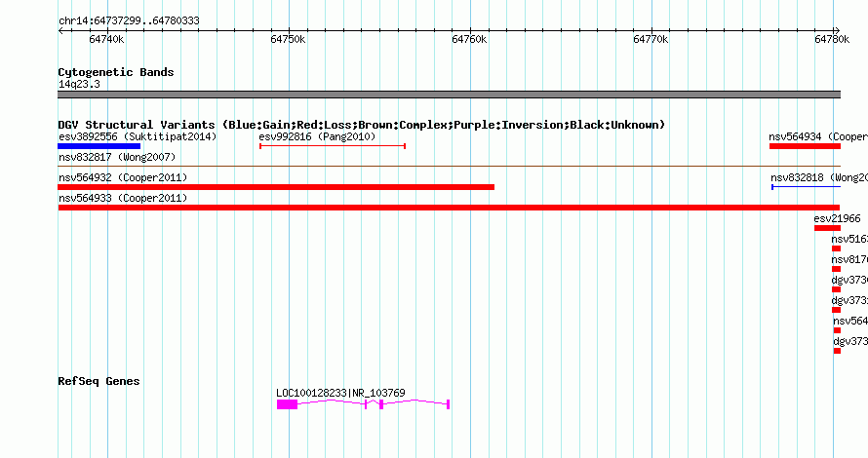Click the nsv564933 (Cooper2011) label
868x458 pixels.
pos(123,198)
